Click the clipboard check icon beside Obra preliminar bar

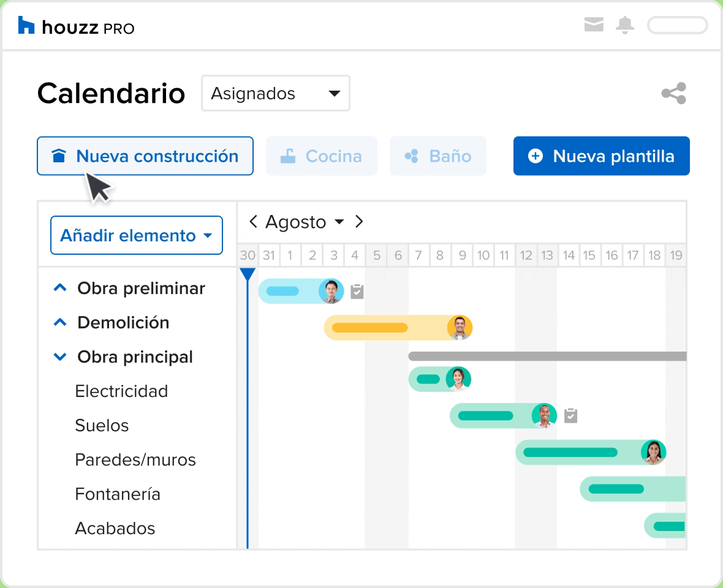pos(357,292)
